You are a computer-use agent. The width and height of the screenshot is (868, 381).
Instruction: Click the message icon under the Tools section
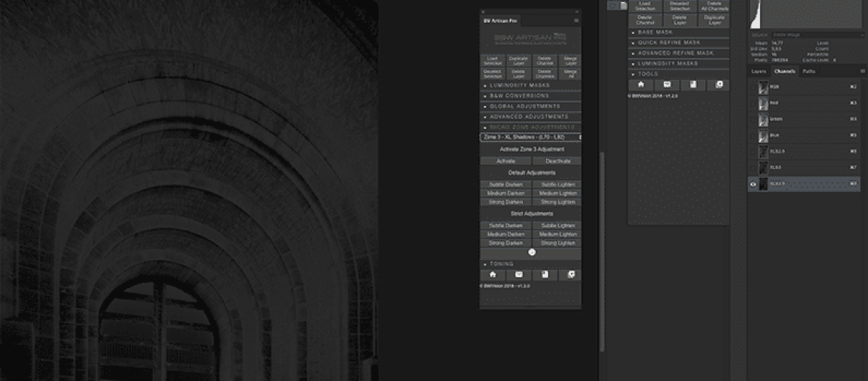click(667, 85)
